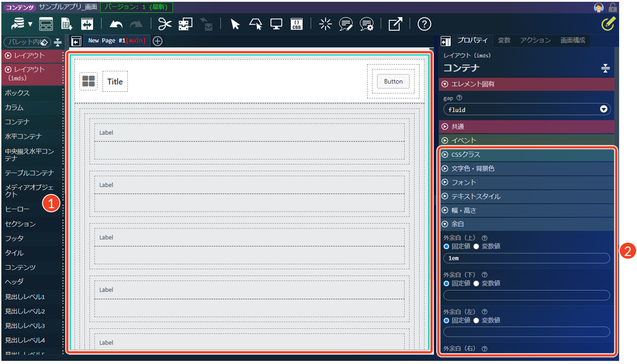Click the 外余白(上) 1em input field
Viewport: 637px width, 364px height.
click(527, 258)
